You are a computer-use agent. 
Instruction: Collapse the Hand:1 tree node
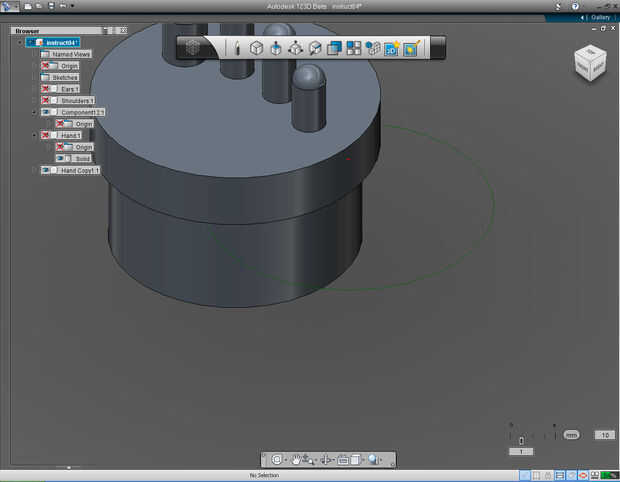tap(34, 135)
